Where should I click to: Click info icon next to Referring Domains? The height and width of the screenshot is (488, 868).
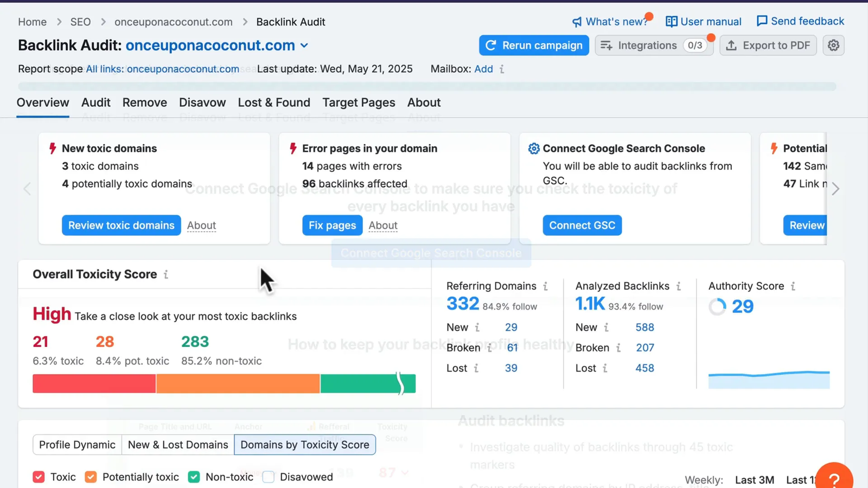point(545,286)
